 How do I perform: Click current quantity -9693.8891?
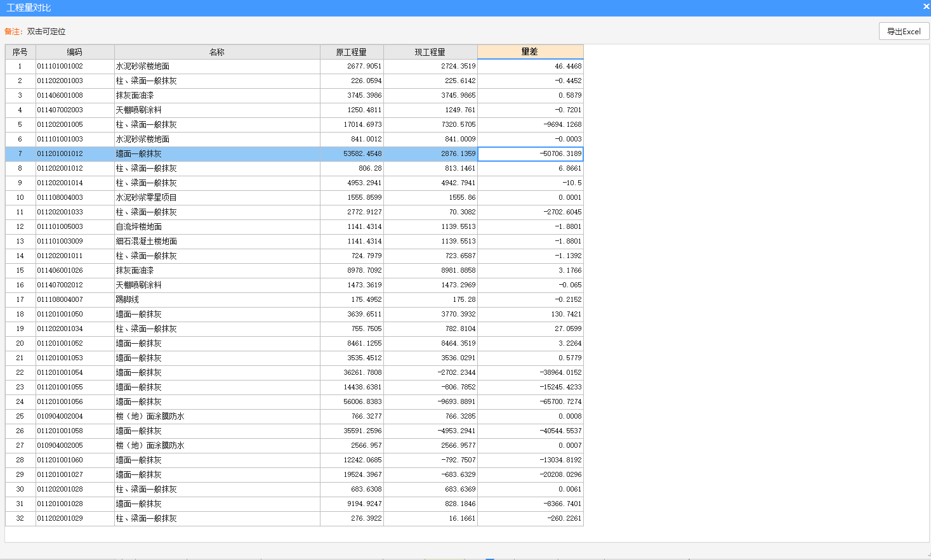(x=430, y=401)
